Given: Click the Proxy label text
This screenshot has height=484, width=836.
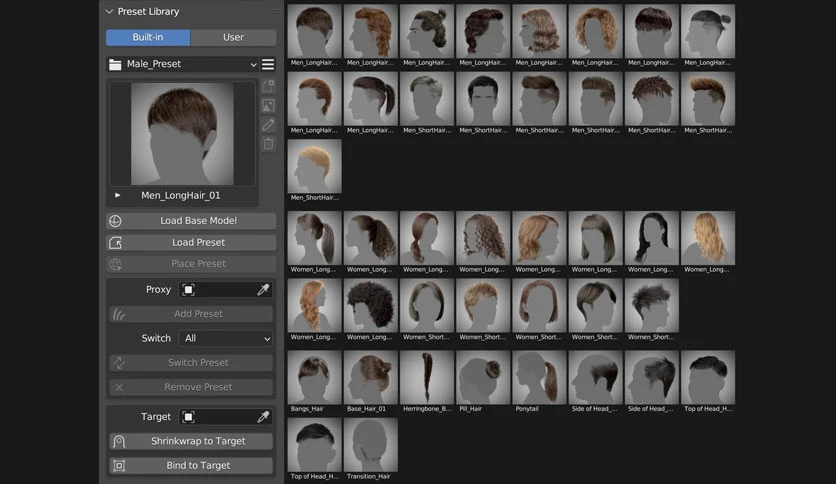Looking at the screenshot, I should tap(158, 289).
